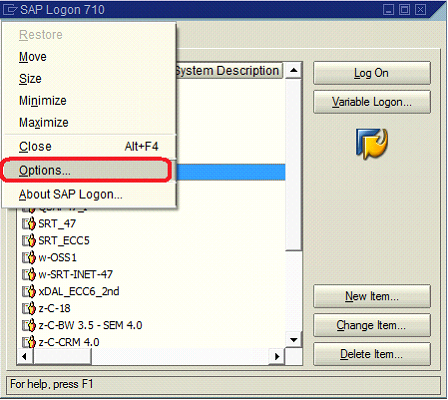Open Options... from the system menu
Screen dimensions: 448x400
(x=87, y=170)
